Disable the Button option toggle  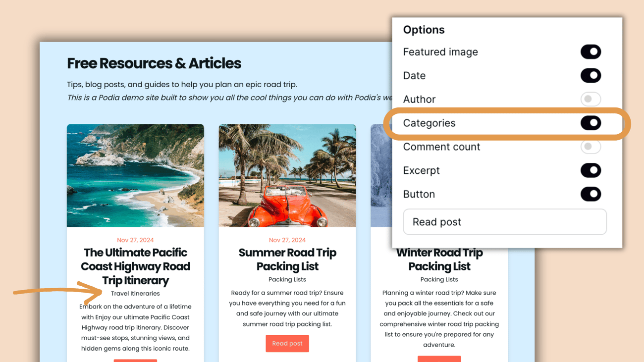[x=590, y=194]
